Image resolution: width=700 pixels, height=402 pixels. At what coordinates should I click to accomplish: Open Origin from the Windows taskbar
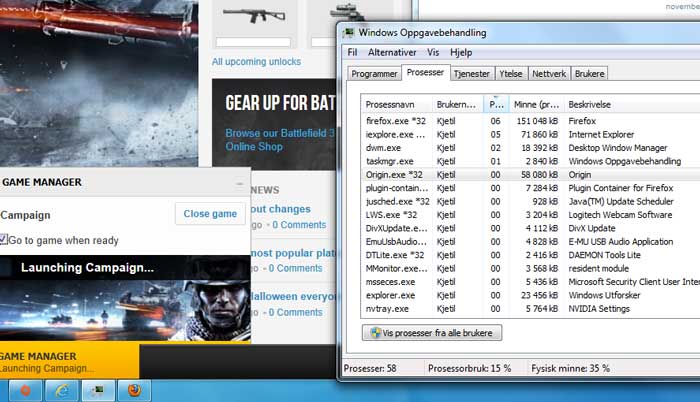[25, 390]
